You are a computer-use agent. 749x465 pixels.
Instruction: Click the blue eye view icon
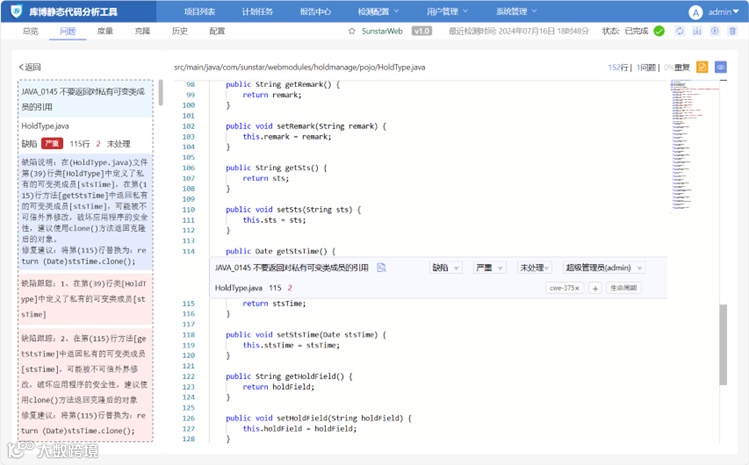click(x=720, y=67)
